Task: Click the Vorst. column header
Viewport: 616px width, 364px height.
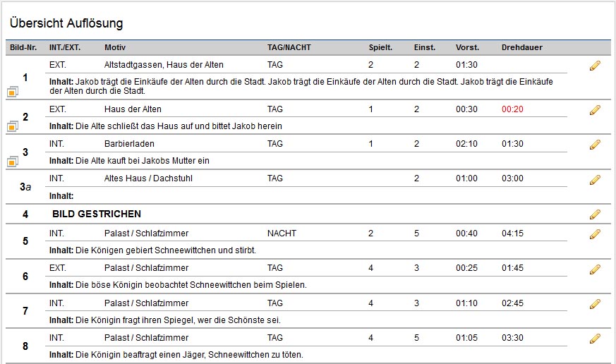Action: 468,47
